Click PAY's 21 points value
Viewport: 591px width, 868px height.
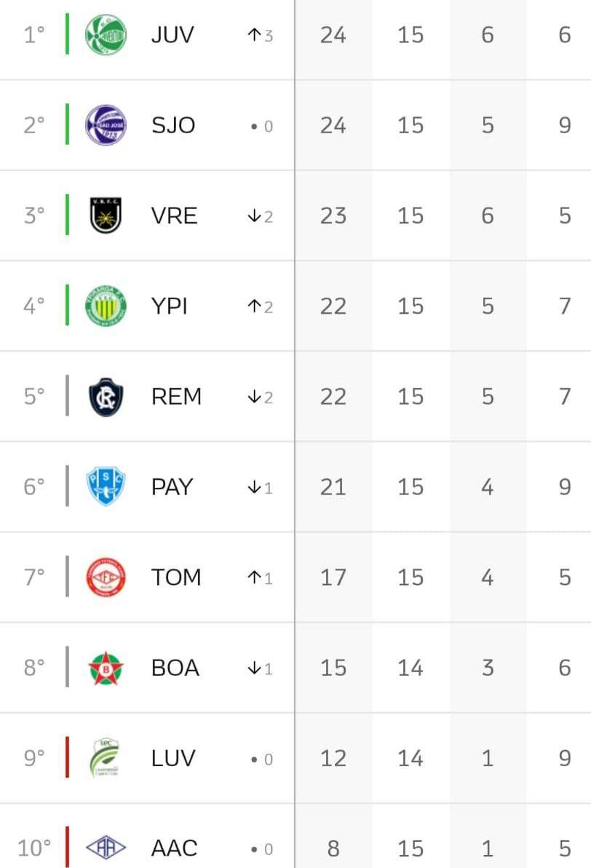333,487
